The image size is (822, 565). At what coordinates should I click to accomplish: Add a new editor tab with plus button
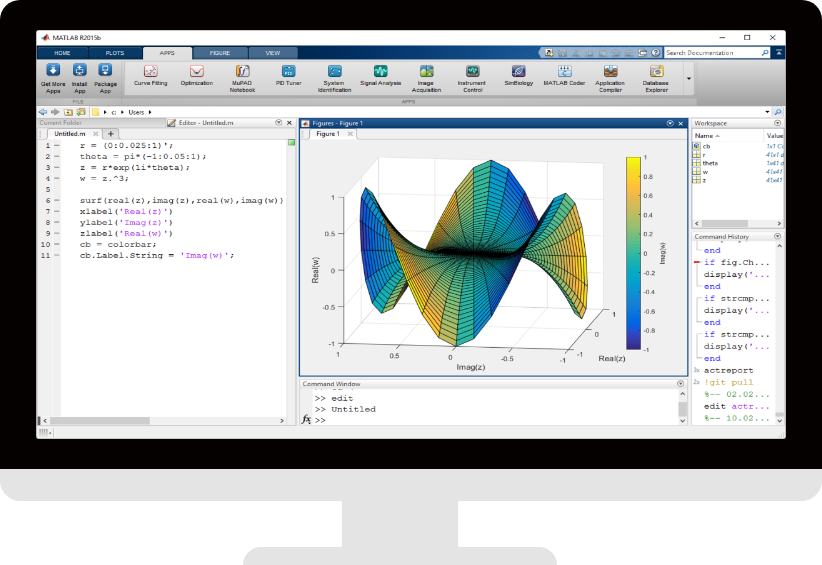point(111,134)
